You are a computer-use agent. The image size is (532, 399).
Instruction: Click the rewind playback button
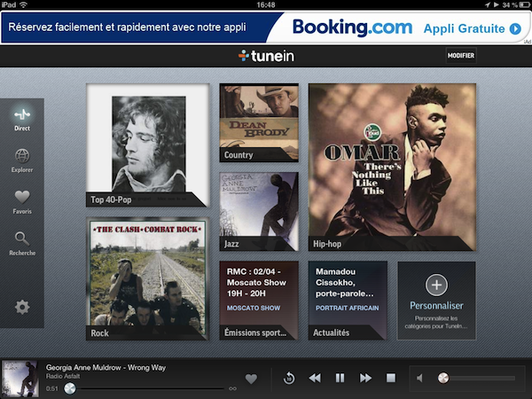[x=315, y=378]
